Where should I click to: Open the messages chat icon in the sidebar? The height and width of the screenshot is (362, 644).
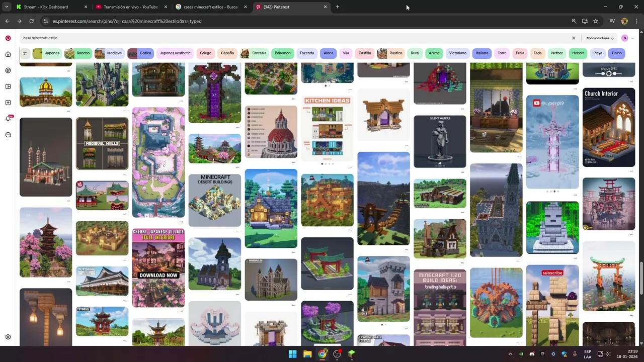[8, 135]
